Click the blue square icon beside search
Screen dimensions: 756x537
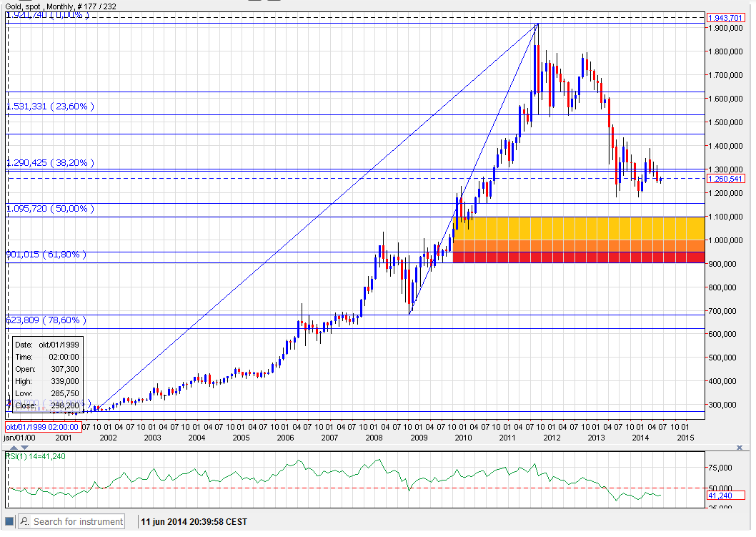pyautogui.click(x=10, y=522)
